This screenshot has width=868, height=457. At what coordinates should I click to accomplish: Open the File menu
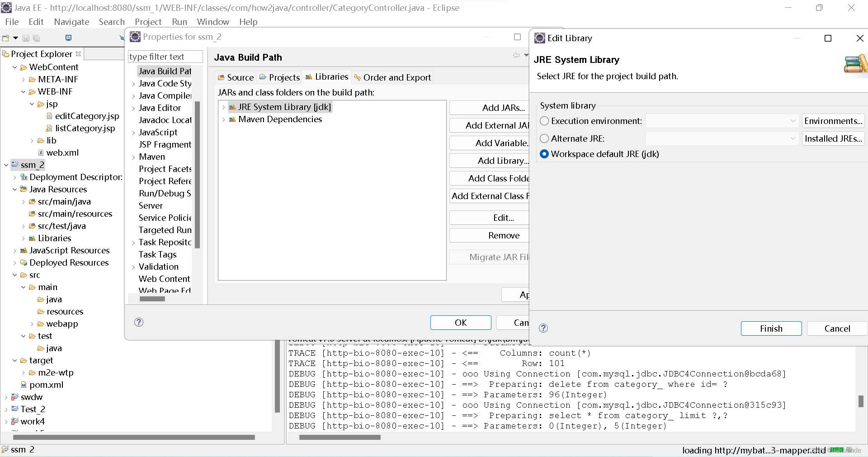point(12,22)
